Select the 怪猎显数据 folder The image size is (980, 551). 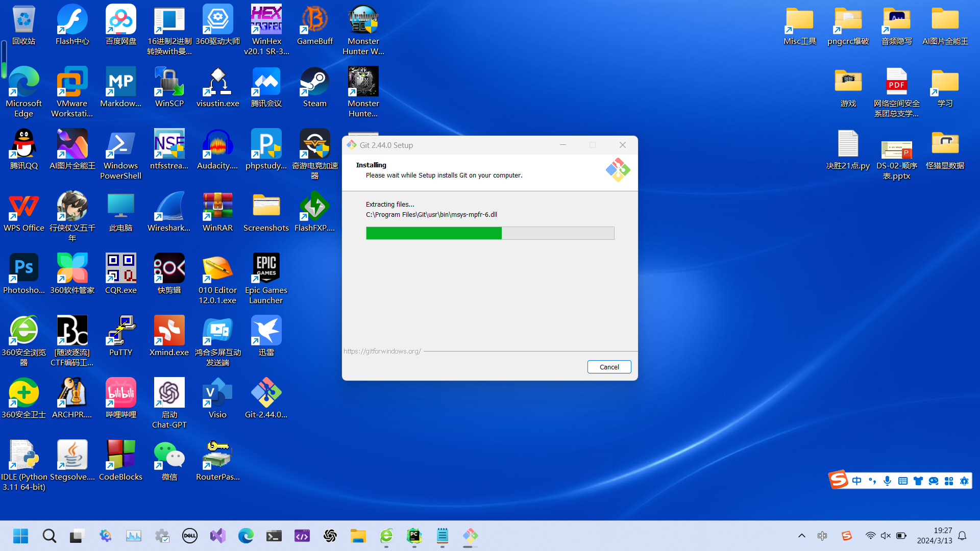tap(945, 150)
